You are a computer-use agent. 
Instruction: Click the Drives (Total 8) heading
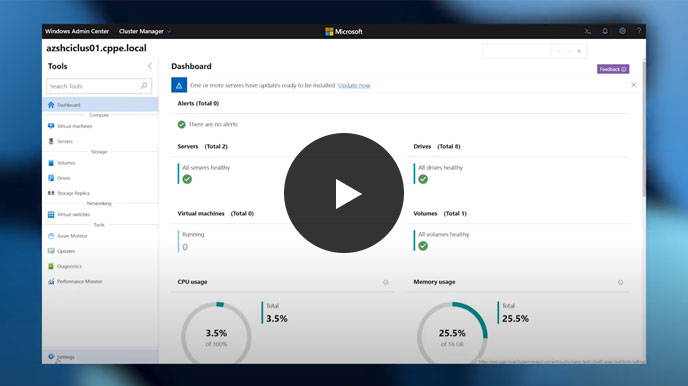tap(437, 147)
